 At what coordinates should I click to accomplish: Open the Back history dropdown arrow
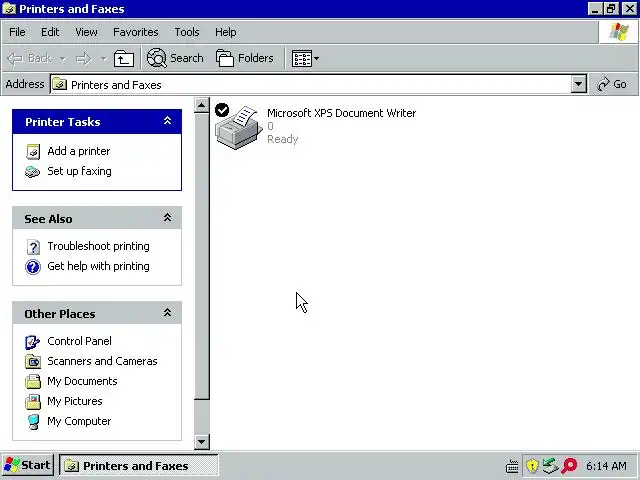pyautogui.click(x=63, y=59)
